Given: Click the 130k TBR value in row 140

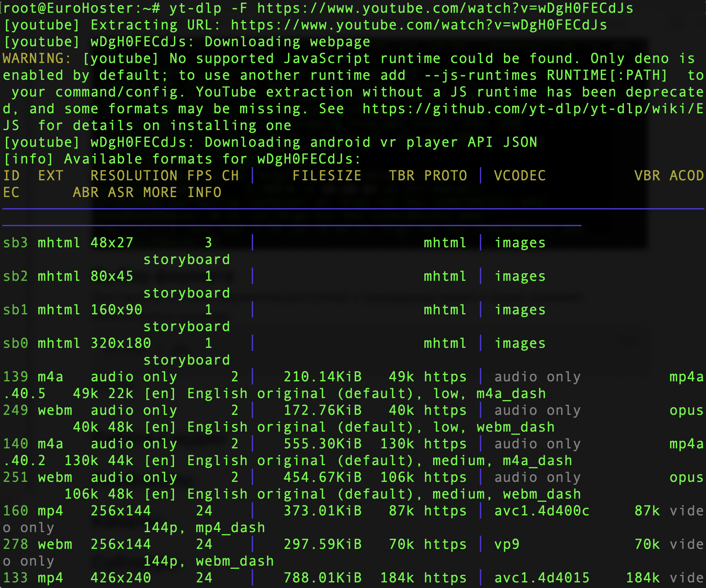Looking at the screenshot, I should click(x=397, y=444).
